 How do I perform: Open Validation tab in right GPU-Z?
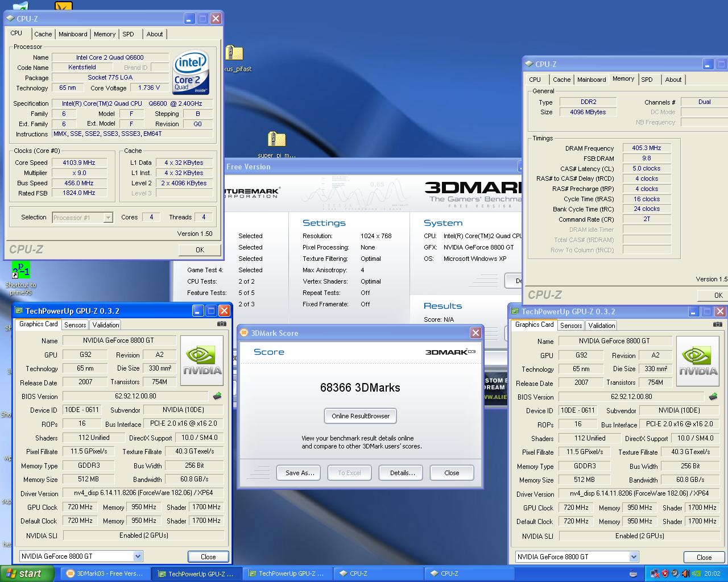pyautogui.click(x=602, y=326)
